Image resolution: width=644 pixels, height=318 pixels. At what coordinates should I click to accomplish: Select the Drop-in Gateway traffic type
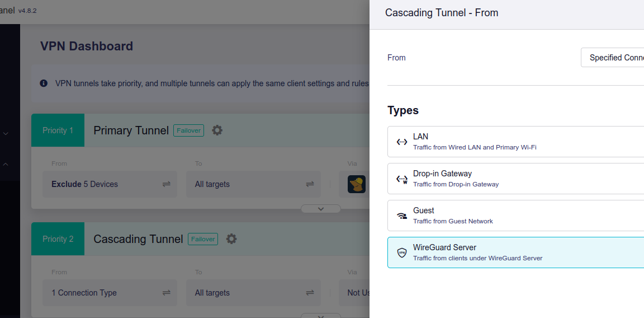point(514,179)
